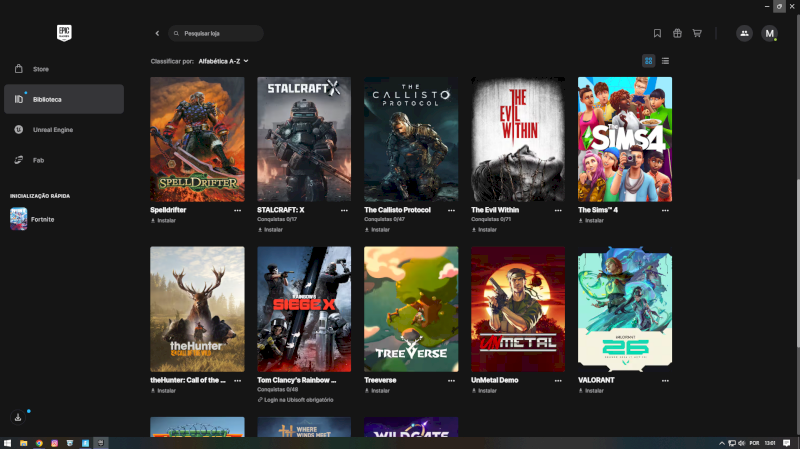800x449 pixels.
Task: Open Instagram from the taskbar
Action: [x=54, y=443]
